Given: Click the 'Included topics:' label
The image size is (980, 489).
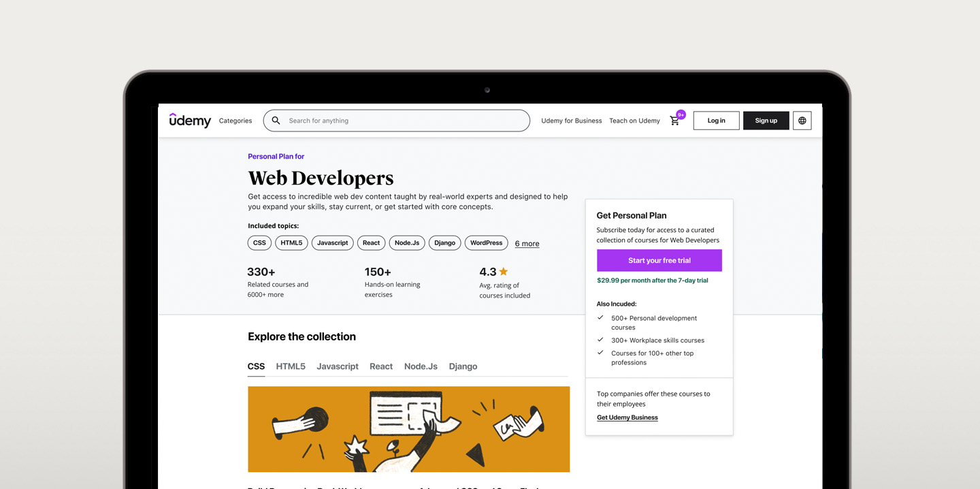Looking at the screenshot, I should click(273, 226).
